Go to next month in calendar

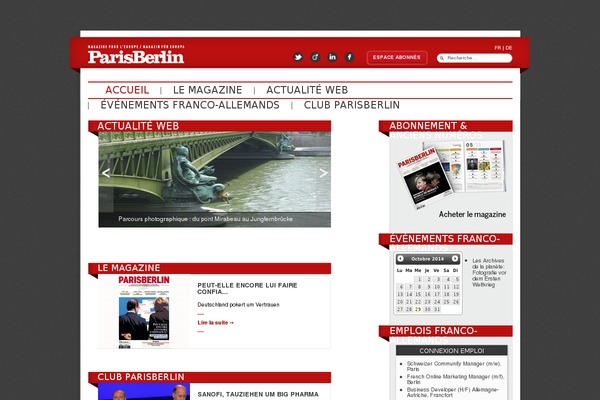(x=455, y=259)
